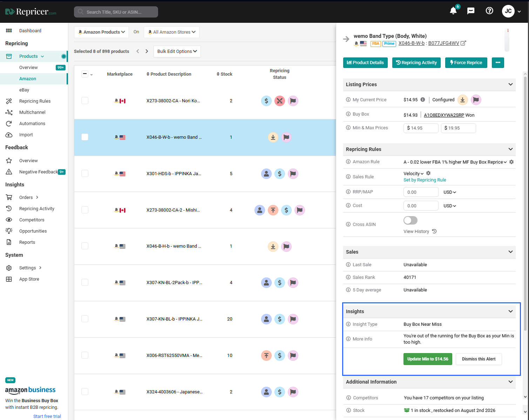Click the search Title, SKU or ASIN field
Screen dimensions: 529x420
(116, 12)
